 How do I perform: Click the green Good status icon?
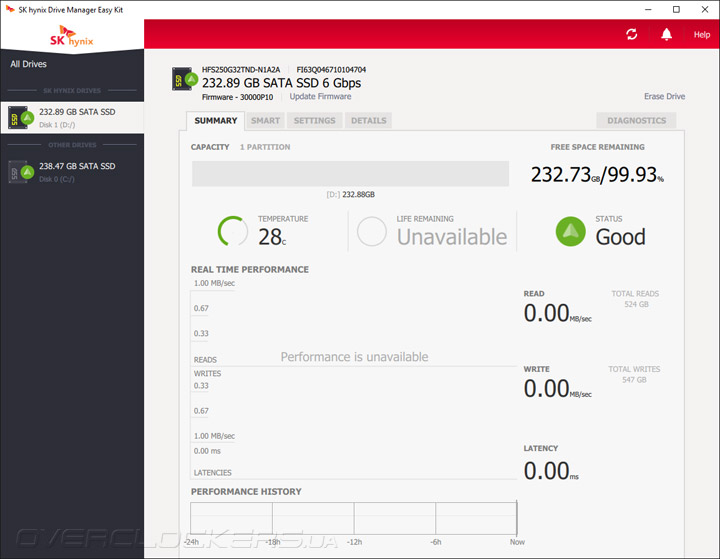[x=571, y=231]
